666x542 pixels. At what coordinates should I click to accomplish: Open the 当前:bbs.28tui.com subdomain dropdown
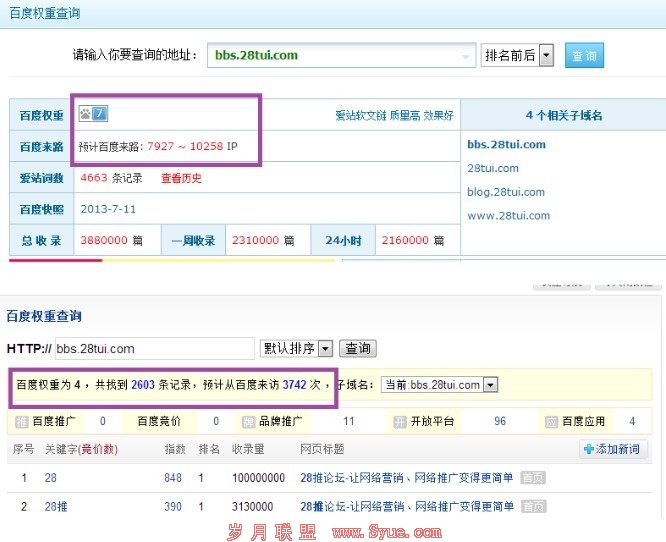439,385
